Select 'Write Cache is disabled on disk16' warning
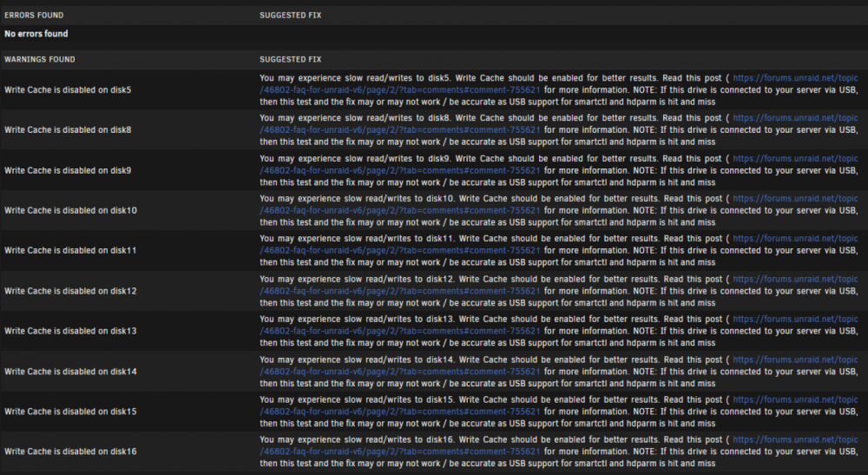Image resolution: width=868 pixels, height=475 pixels. [x=70, y=452]
